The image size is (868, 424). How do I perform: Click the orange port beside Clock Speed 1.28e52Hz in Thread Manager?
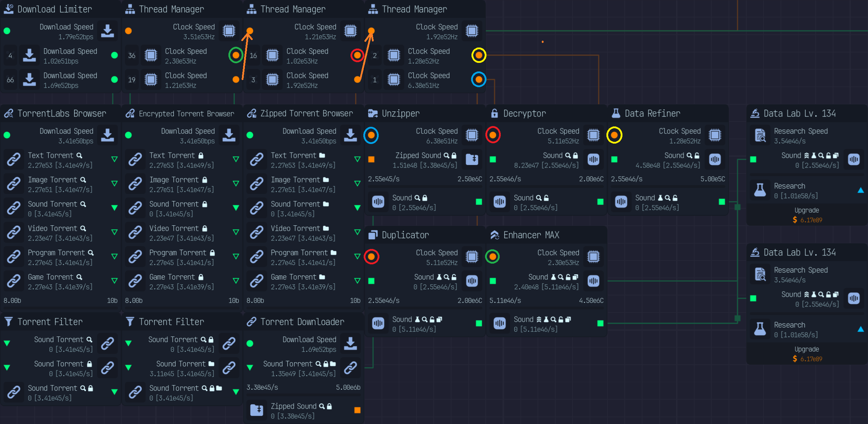tap(479, 55)
